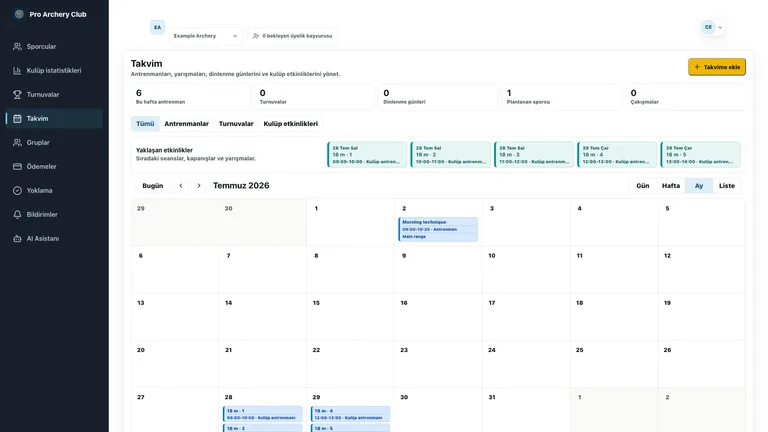The height and width of the screenshot is (432, 768).
Task: Open upcoming event card 18 m - 2
Action: click(451, 155)
